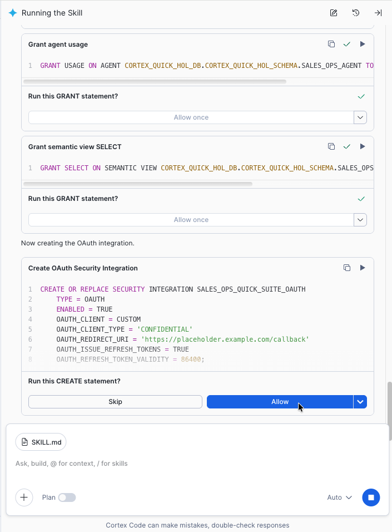Click the chat panel vertical scrollbar

(x=390, y=411)
